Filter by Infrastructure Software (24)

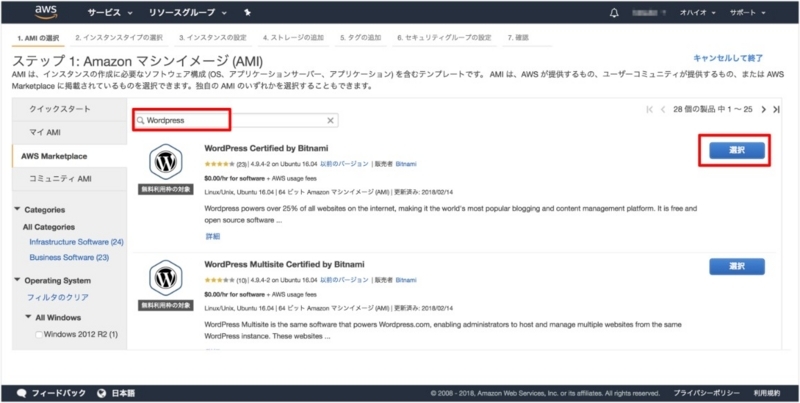(x=77, y=242)
